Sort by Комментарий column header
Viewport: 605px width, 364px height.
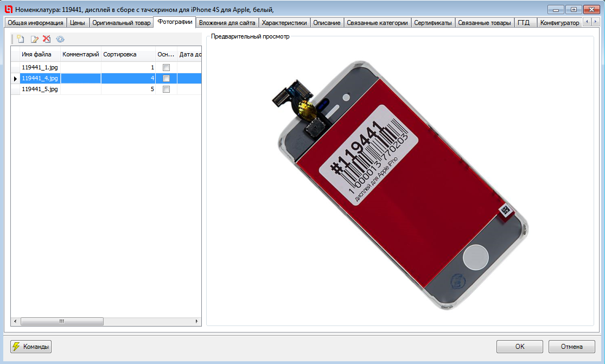[x=81, y=54]
